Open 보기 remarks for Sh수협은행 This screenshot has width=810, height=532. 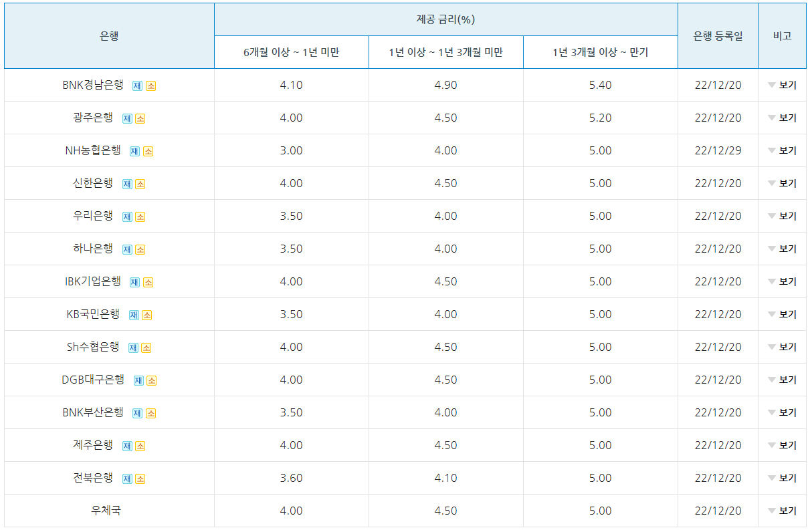pos(783,347)
